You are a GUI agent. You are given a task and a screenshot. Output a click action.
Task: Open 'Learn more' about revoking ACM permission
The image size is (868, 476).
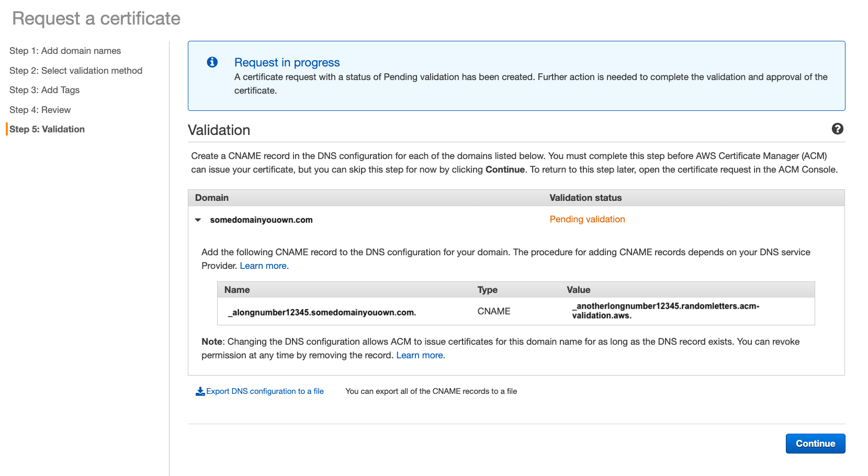420,355
